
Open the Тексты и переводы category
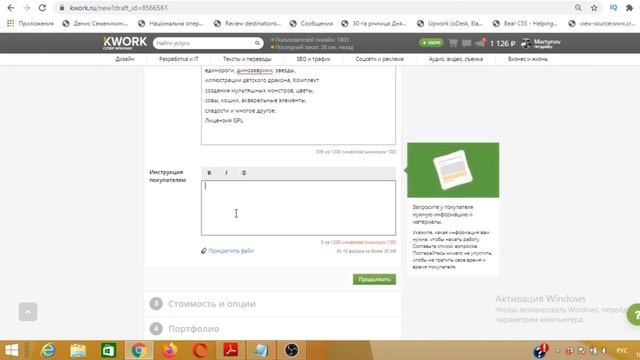(247, 59)
